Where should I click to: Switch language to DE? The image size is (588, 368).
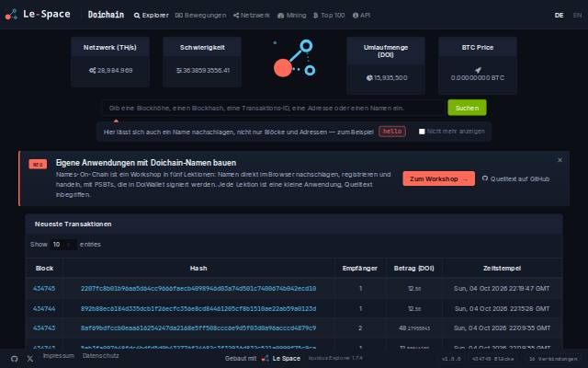[559, 15]
